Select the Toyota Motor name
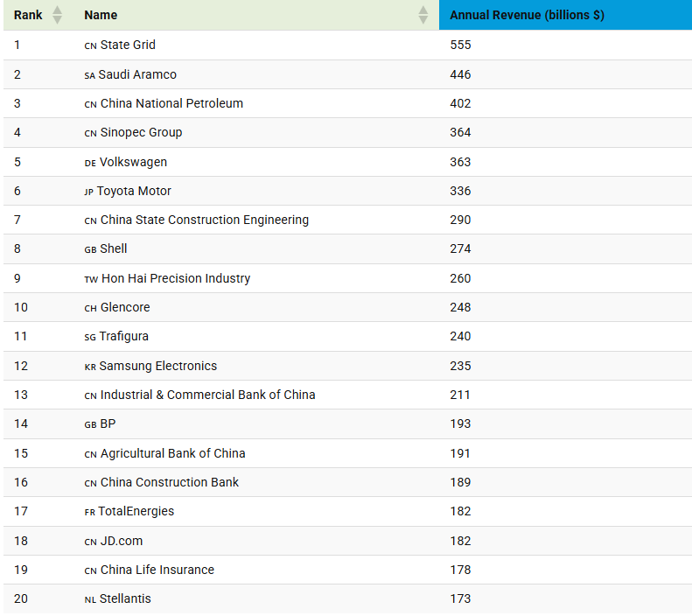The image size is (692, 616). point(134,191)
